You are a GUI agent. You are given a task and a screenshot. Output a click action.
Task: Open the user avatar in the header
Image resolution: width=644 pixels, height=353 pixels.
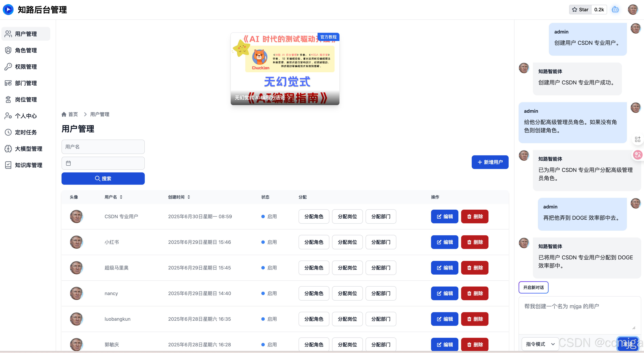(633, 10)
